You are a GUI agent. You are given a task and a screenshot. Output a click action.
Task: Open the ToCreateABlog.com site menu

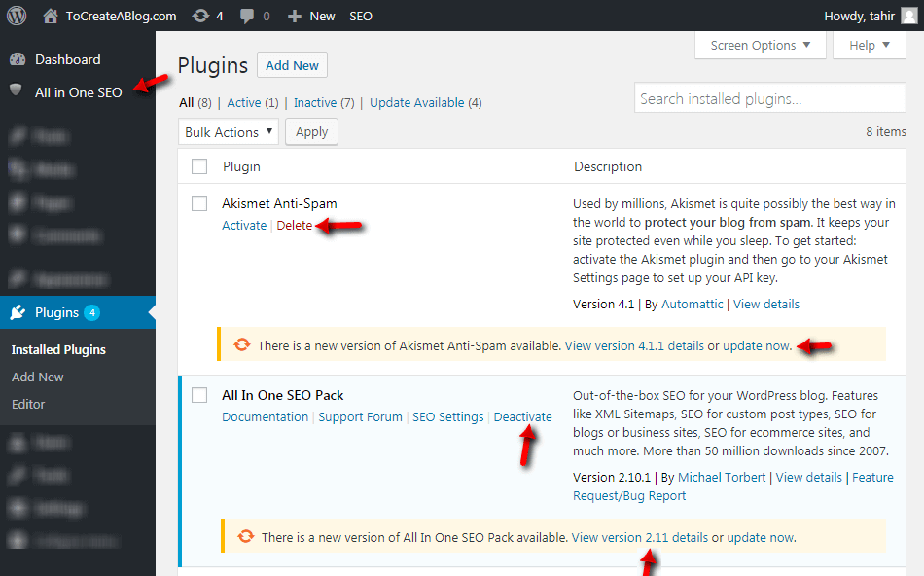coord(121,17)
